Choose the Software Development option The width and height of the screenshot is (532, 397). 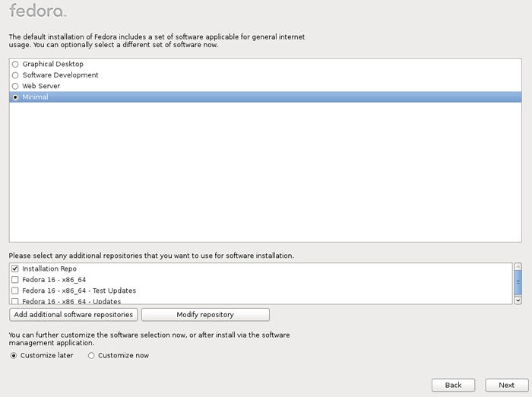click(x=15, y=75)
